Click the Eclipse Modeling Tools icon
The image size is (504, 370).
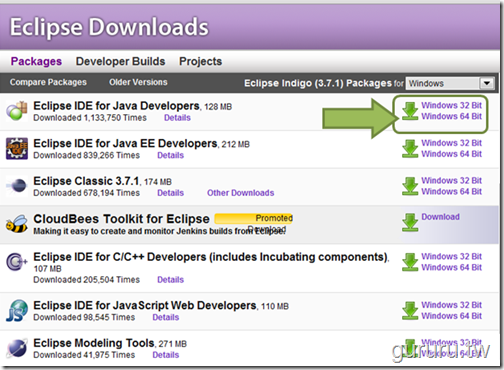click(x=17, y=348)
